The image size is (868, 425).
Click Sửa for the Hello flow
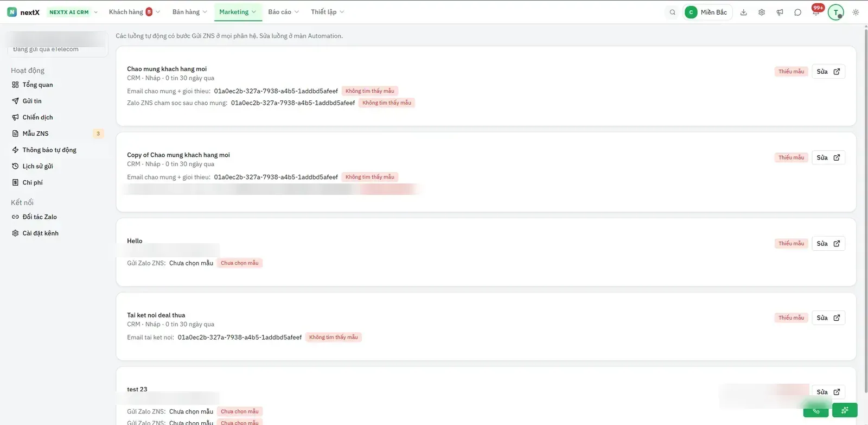(828, 244)
